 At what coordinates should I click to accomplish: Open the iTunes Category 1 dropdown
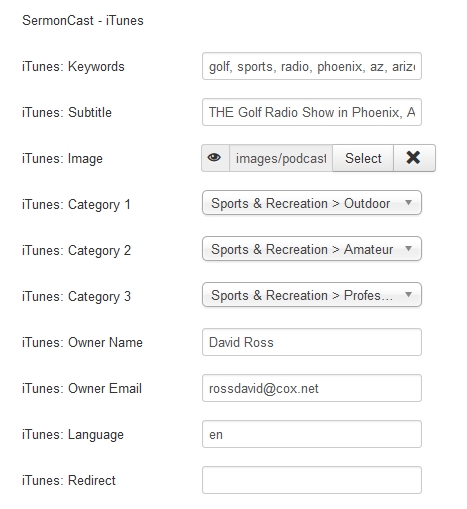coord(312,203)
